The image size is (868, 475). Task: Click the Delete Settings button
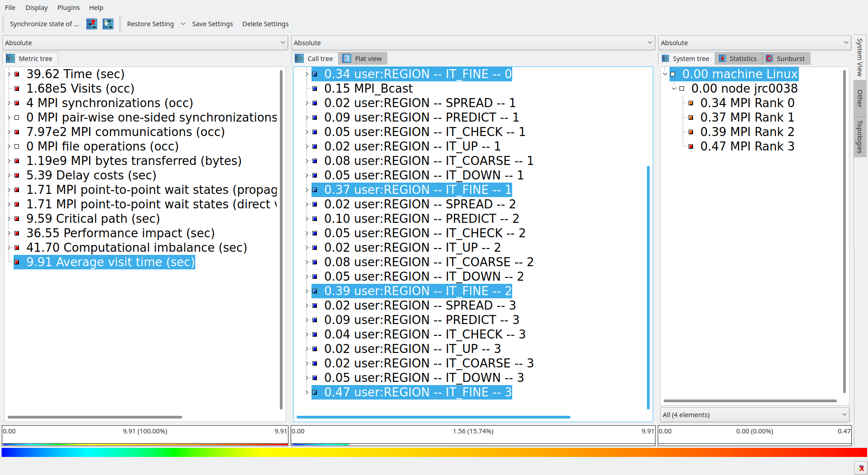(x=265, y=24)
